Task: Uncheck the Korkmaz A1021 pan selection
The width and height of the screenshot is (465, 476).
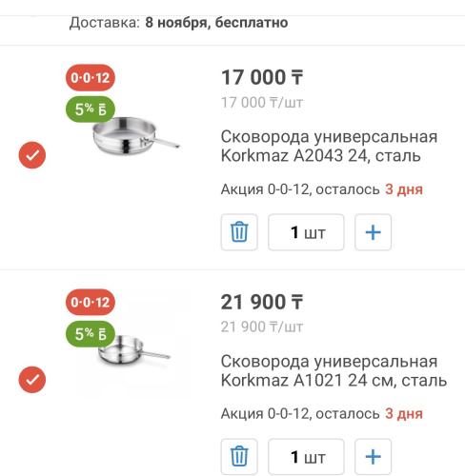Action: (x=32, y=380)
